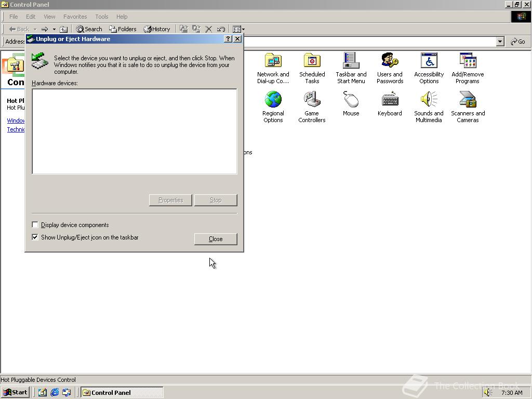Click the system clock showing 7:30 AM
The height and width of the screenshot is (399, 532).
pyautogui.click(x=512, y=393)
